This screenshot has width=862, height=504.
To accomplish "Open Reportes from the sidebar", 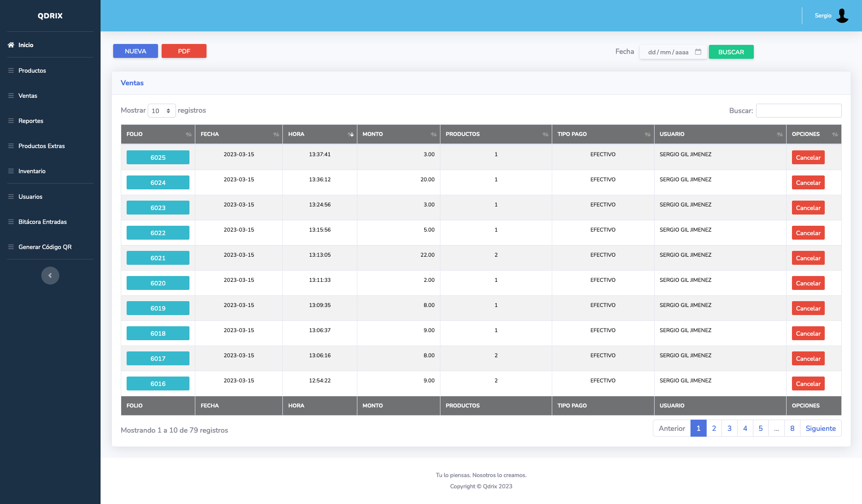I will coord(50,121).
